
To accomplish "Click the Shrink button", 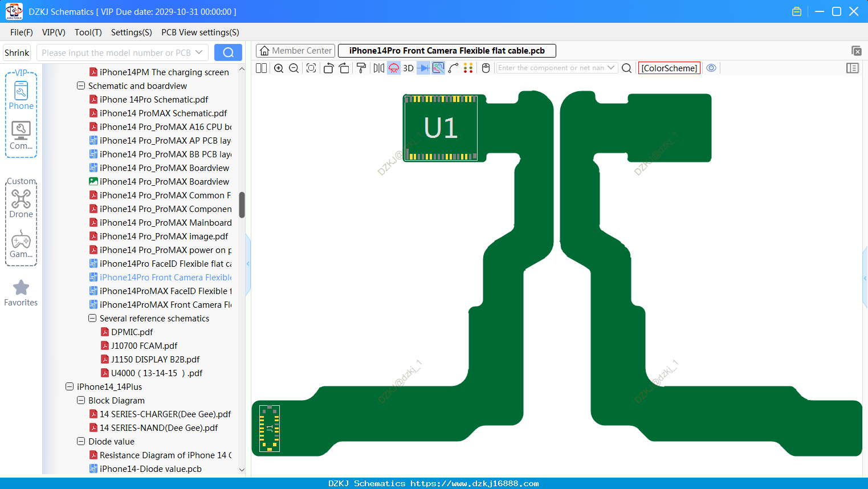I will [17, 52].
